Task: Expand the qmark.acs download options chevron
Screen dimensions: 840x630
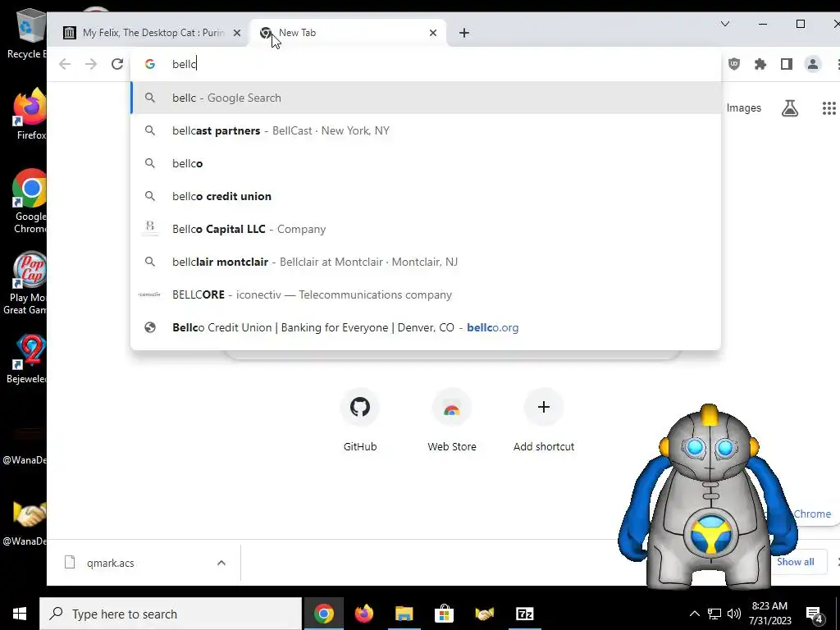Action: click(221, 563)
